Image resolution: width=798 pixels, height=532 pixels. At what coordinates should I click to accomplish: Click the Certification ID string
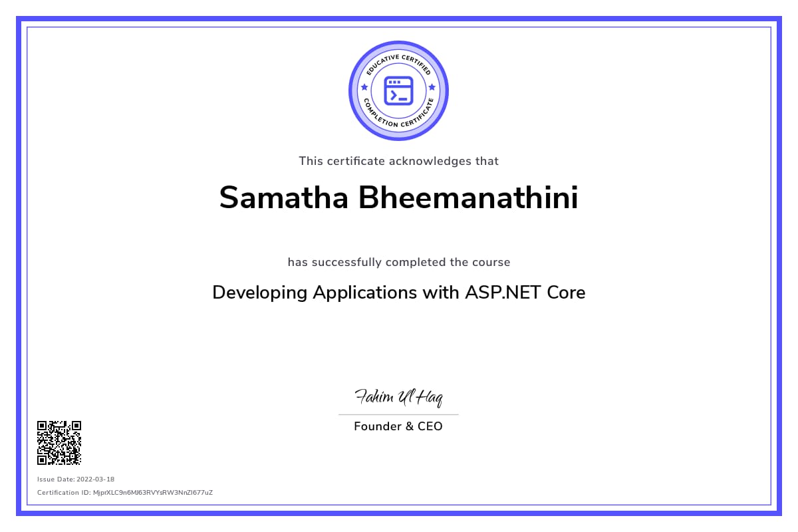coord(124,493)
